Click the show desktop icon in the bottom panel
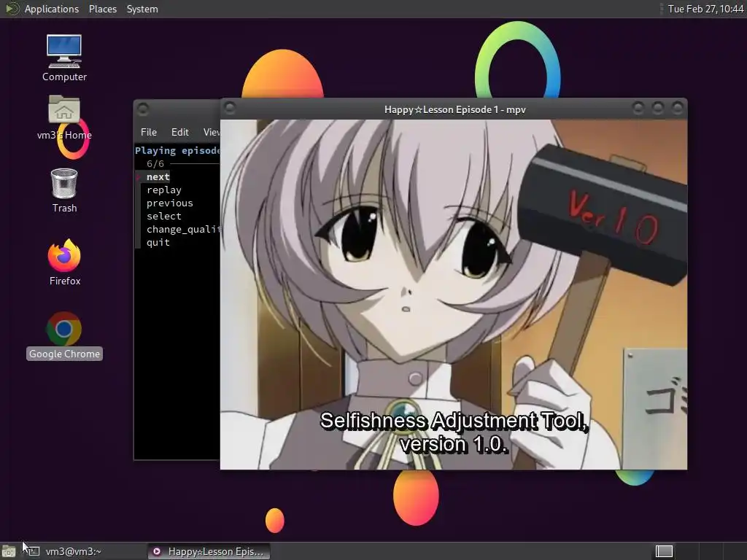This screenshot has width=747, height=560. coord(9,551)
